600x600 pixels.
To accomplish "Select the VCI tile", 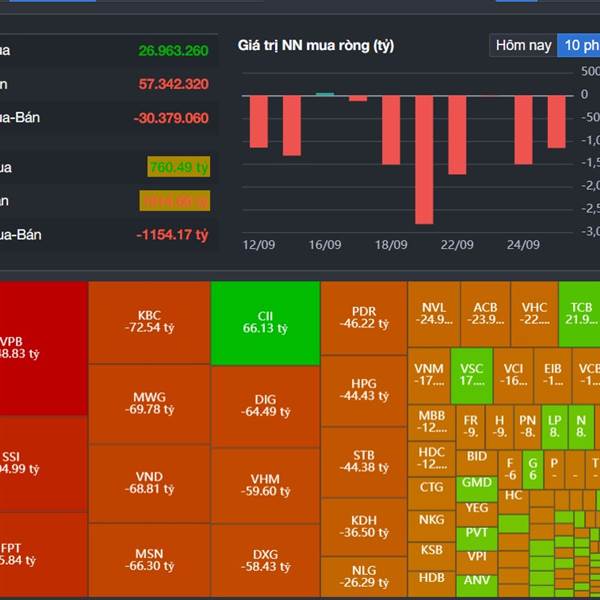I will point(513,376).
